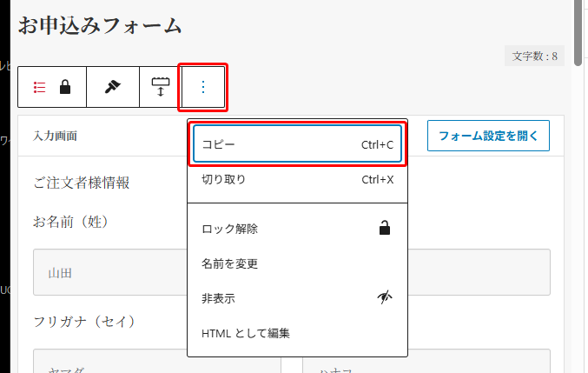Click the お申込みフォーム title text
Image resolution: width=588 pixels, height=373 pixels.
click(100, 25)
